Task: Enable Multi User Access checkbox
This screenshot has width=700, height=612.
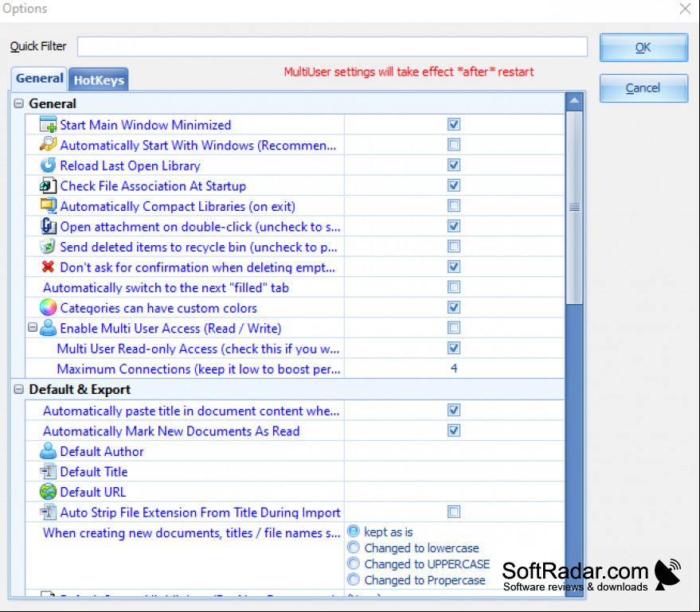Action: [x=454, y=328]
